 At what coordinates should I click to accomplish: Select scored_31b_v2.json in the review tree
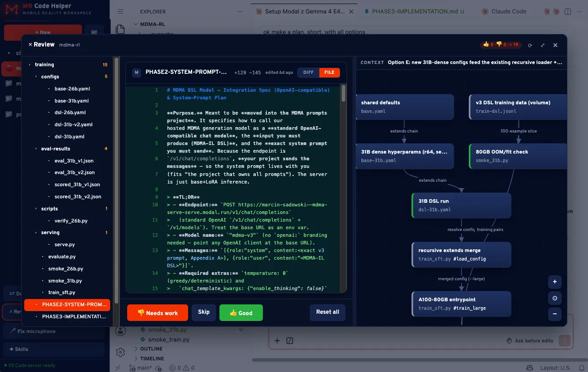click(77, 197)
